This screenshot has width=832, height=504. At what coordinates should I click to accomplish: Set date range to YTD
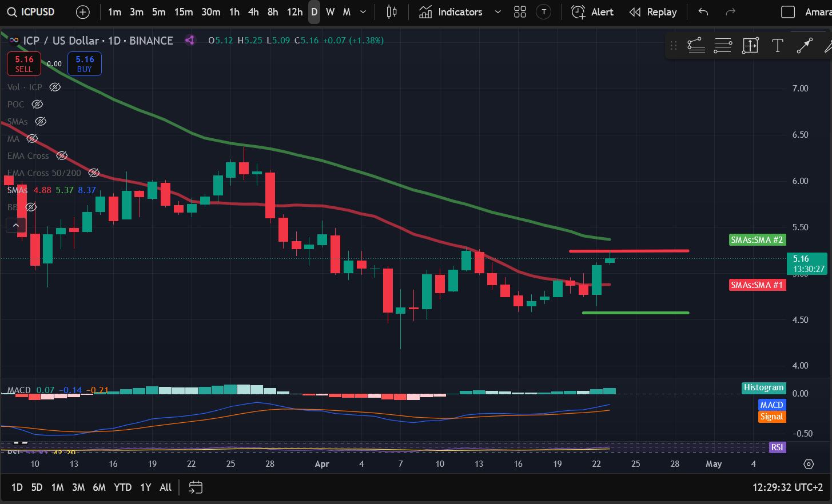(x=122, y=487)
